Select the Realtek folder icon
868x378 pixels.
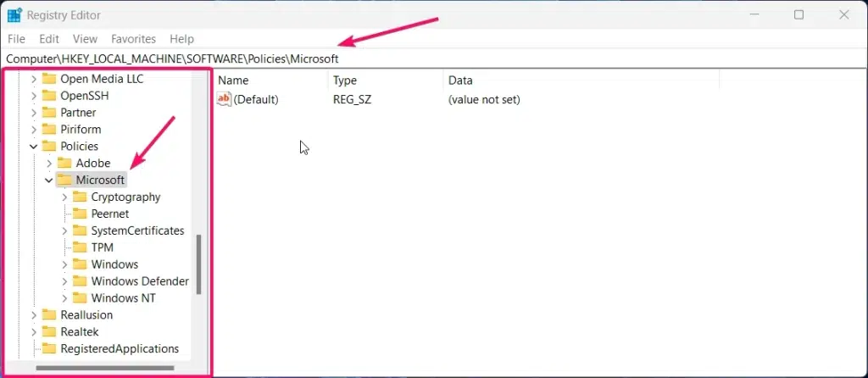click(49, 331)
